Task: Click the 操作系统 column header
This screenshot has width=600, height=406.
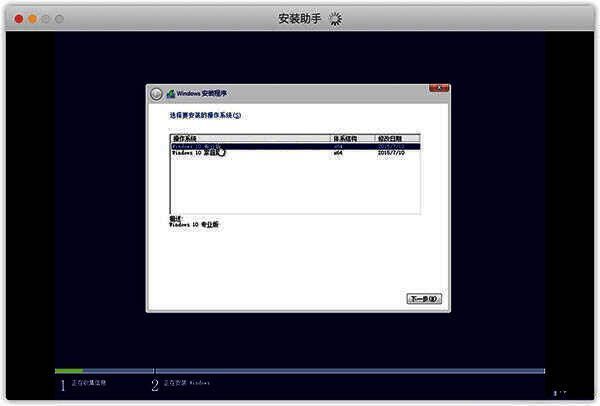Action: tap(251, 139)
